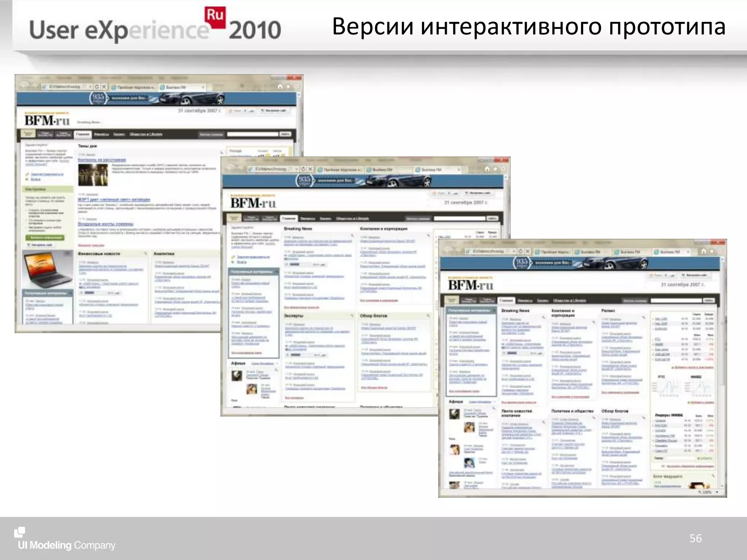This screenshot has width=747, height=560.
Task: Click the wrench icon of Эксперты block, middle window
Action: coord(352,315)
